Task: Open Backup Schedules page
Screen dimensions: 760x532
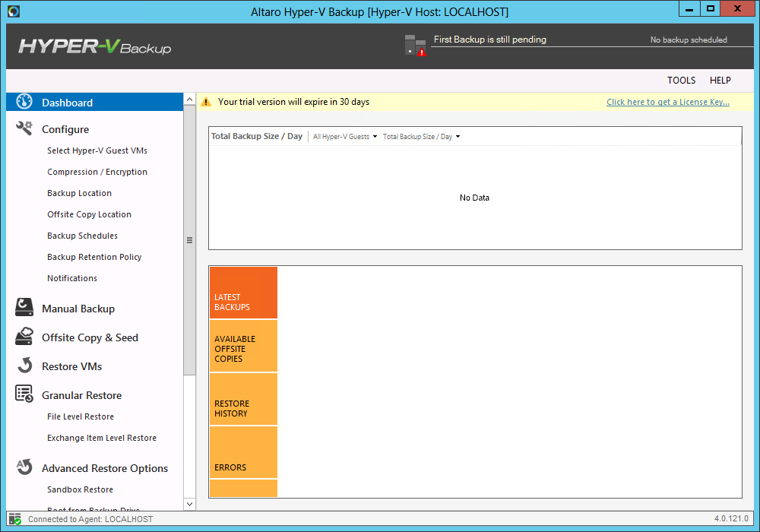Action: click(x=82, y=236)
